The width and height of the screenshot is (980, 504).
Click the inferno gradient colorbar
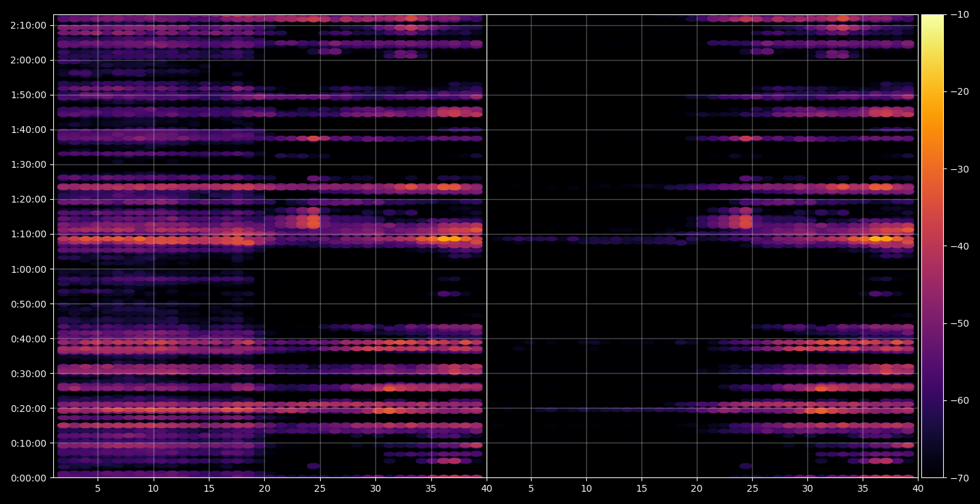tap(932, 246)
